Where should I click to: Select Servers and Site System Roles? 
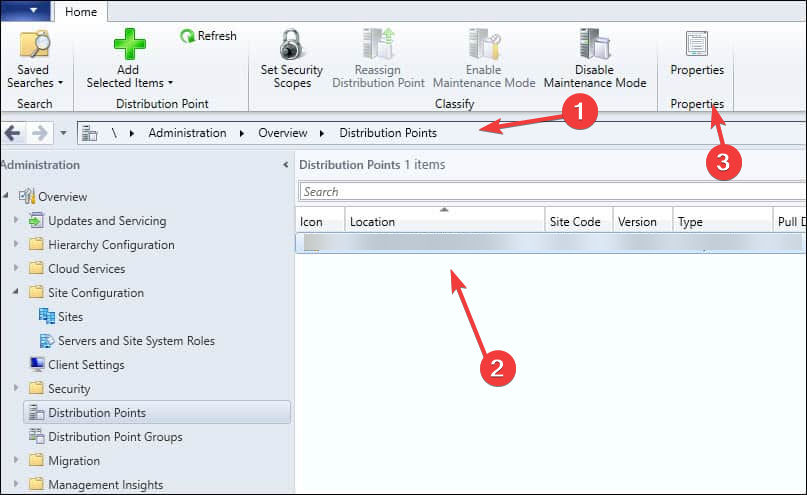click(x=136, y=341)
